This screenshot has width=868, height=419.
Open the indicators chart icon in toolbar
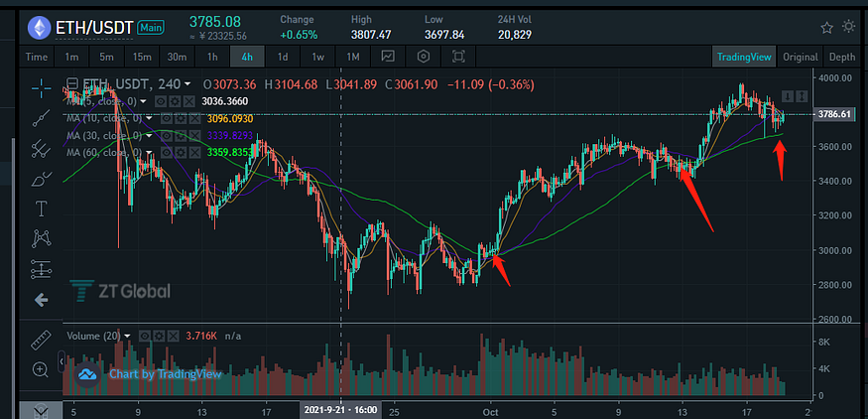pyautogui.click(x=388, y=57)
